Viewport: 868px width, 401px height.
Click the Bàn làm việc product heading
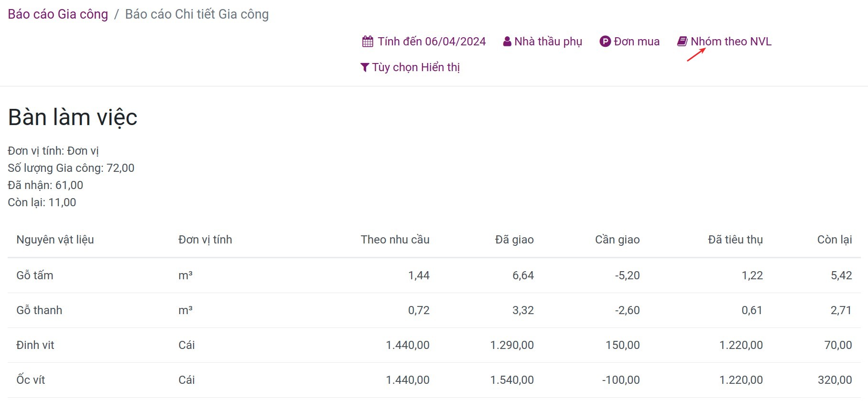tap(73, 117)
